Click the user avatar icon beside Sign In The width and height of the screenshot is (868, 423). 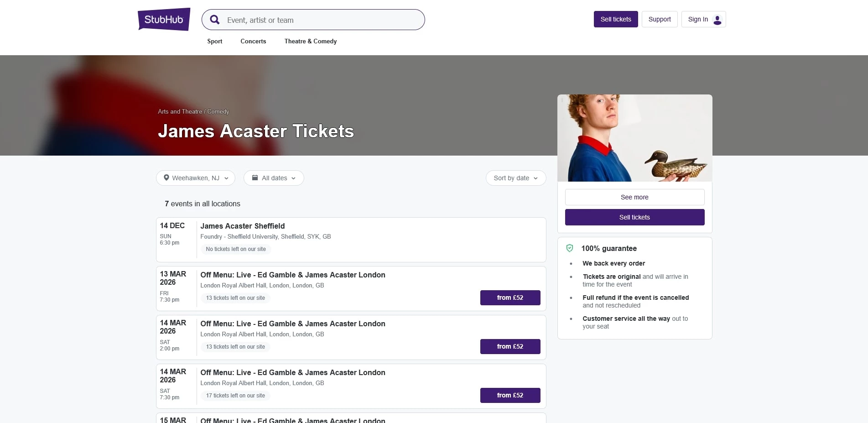(717, 19)
